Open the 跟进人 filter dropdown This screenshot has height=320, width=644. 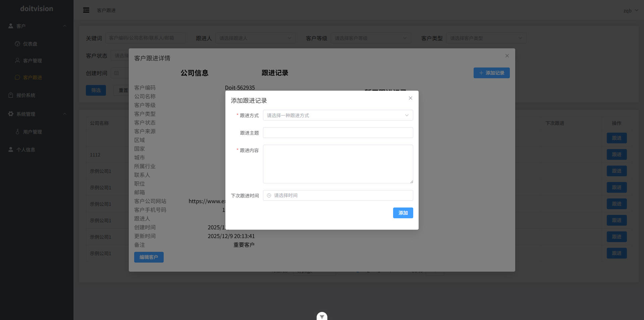point(255,38)
